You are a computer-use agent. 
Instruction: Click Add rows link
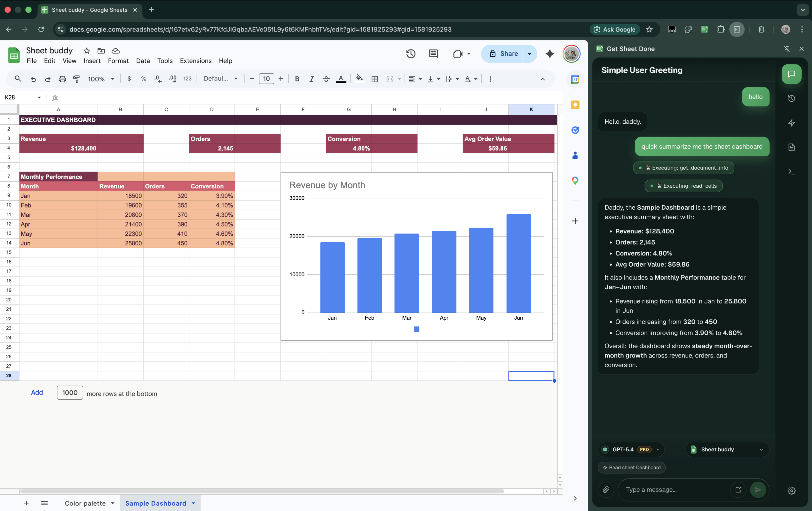point(37,392)
